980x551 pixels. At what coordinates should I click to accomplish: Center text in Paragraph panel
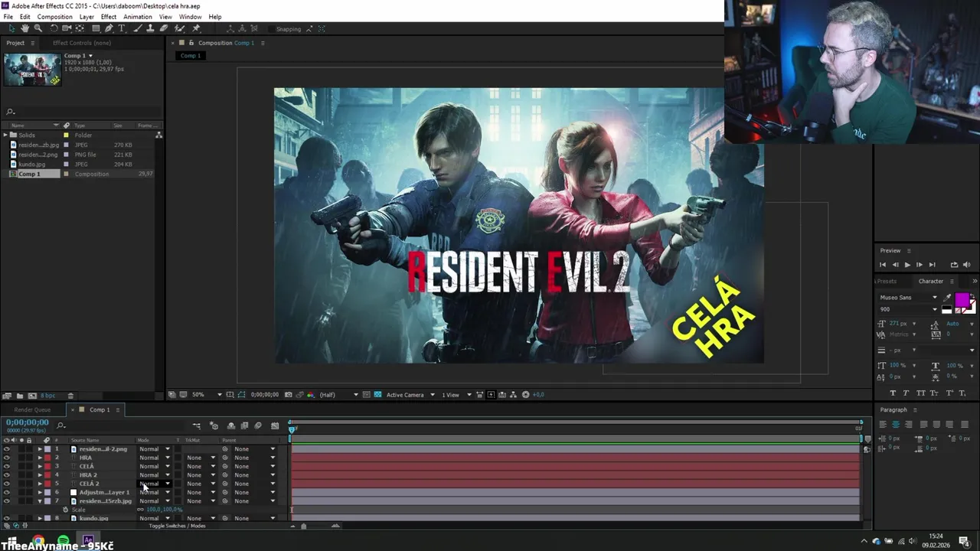coord(895,424)
